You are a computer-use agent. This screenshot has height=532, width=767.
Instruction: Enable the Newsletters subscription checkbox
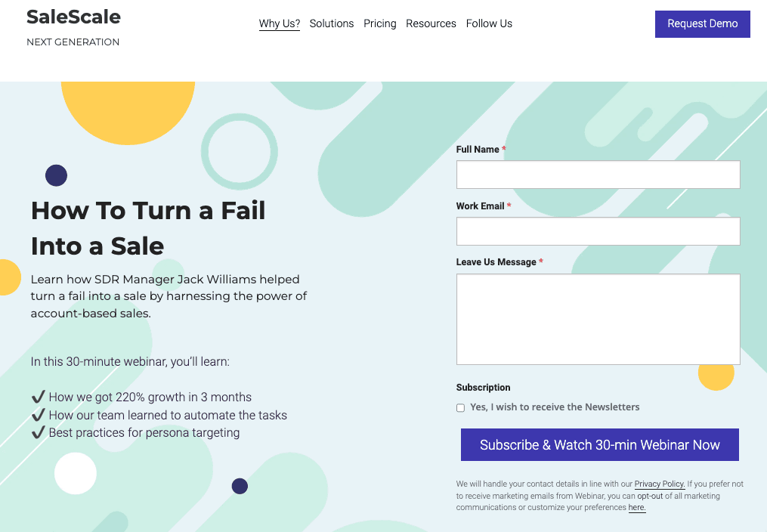click(461, 408)
